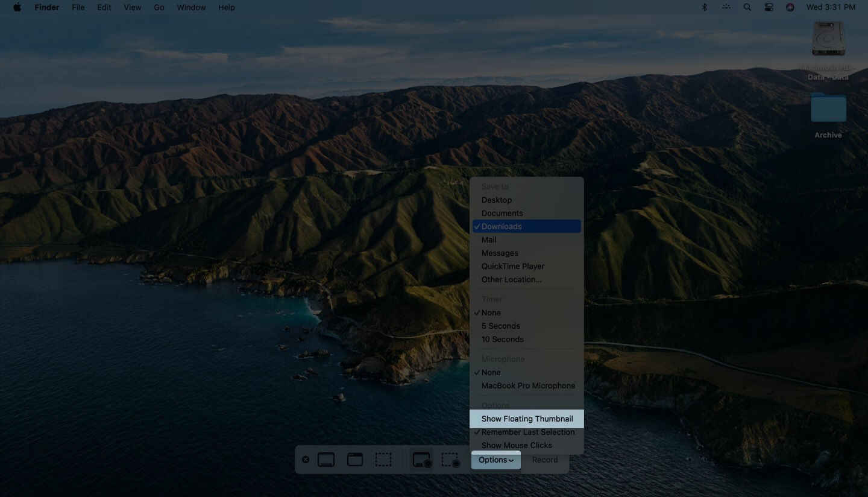
Task: Enable Show Floating Thumbnail option
Action: pos(527,419)
